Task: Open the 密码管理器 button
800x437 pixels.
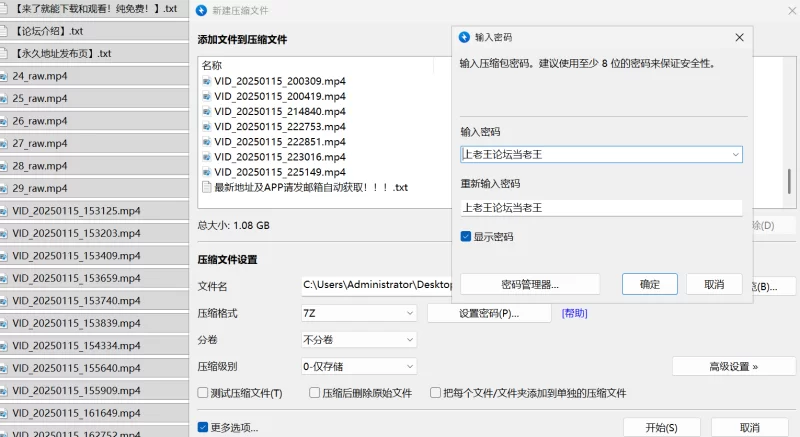Action: (530, 284)
